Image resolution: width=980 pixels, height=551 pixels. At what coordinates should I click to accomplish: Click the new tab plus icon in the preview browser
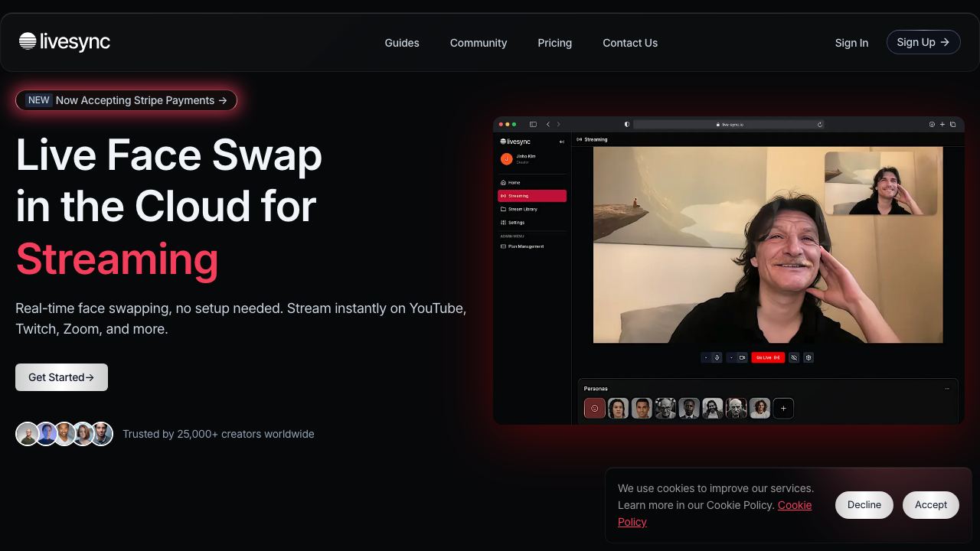pyautogui.click(x=942, y=124)
